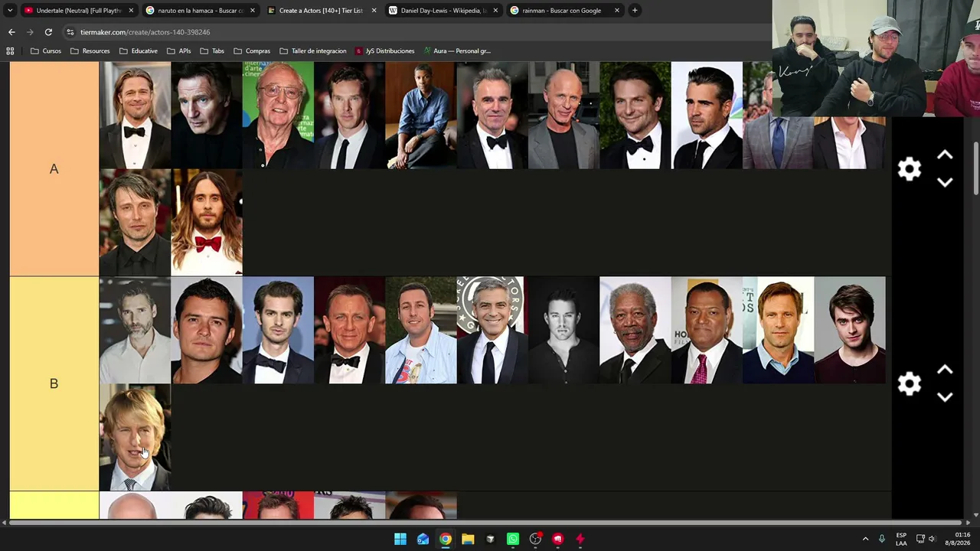The height and width of the screenshot is (551, 980).
Task: Select the blond man thumbnail in second B row
Action: tap(136, 438)
